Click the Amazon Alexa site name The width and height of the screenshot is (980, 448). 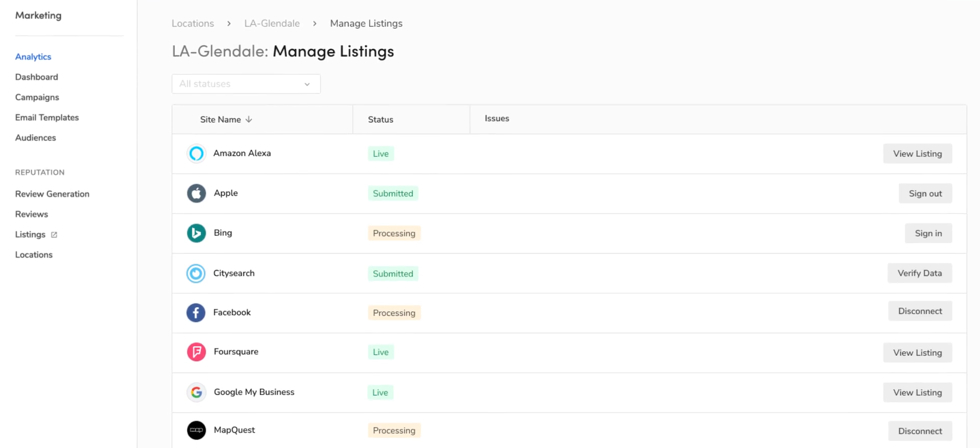coord(242,153)
